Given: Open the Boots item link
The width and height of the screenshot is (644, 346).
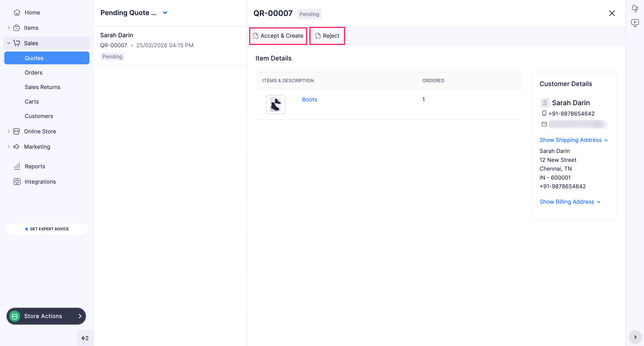Looking at the screenshot, I should (309, 99).
